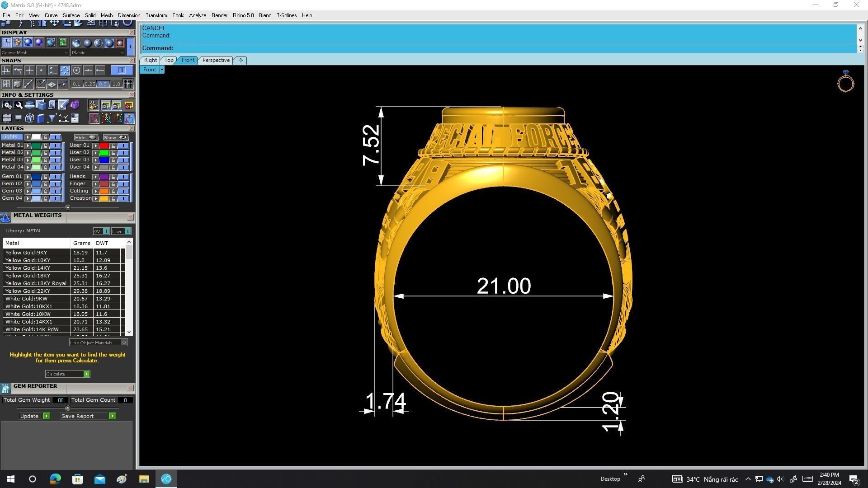Click the Hide layers button
This screenshot has height=488, width=868.
86,137
